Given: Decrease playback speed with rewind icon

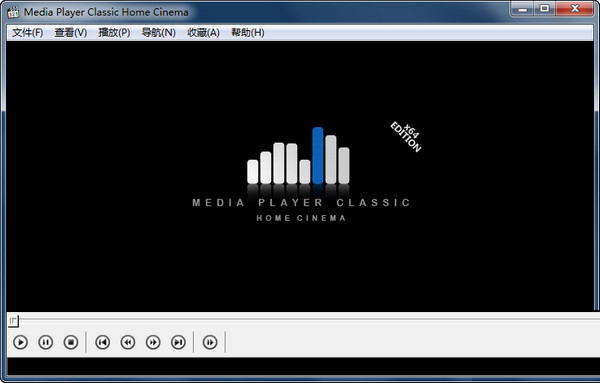Looking at the screenshot, I should pos(128,342).
